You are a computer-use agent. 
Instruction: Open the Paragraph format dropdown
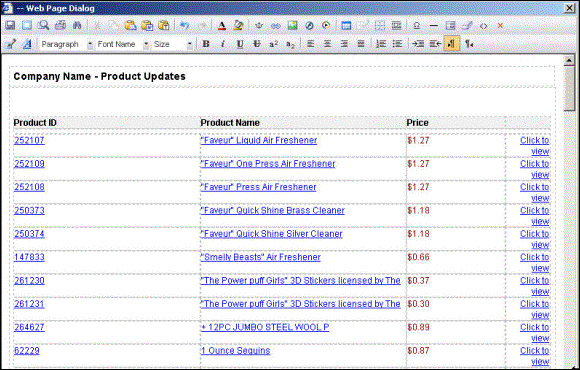tap(66, 44)
